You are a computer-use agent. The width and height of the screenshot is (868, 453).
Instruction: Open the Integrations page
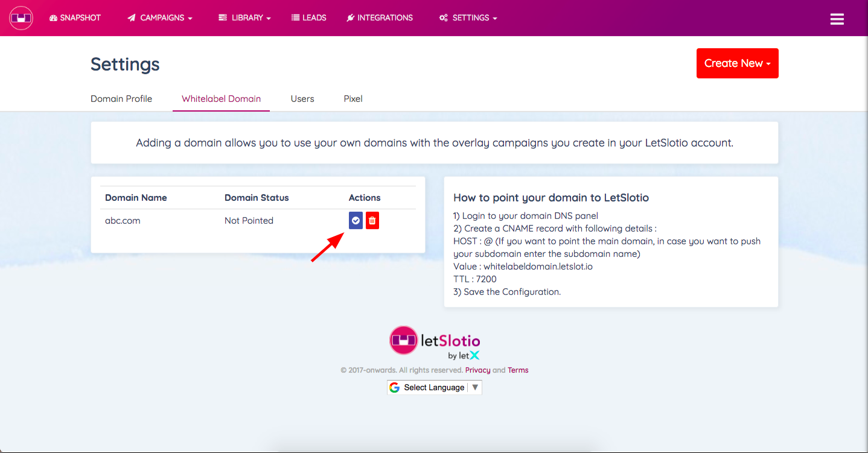tap(380, 18)
